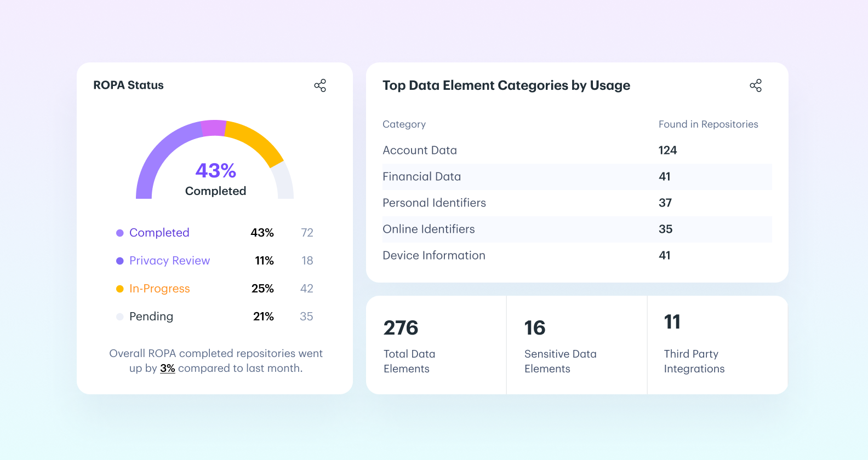Click the Top Data Element Categories by Usage title
868x460 pixels.
coord(506,85)
